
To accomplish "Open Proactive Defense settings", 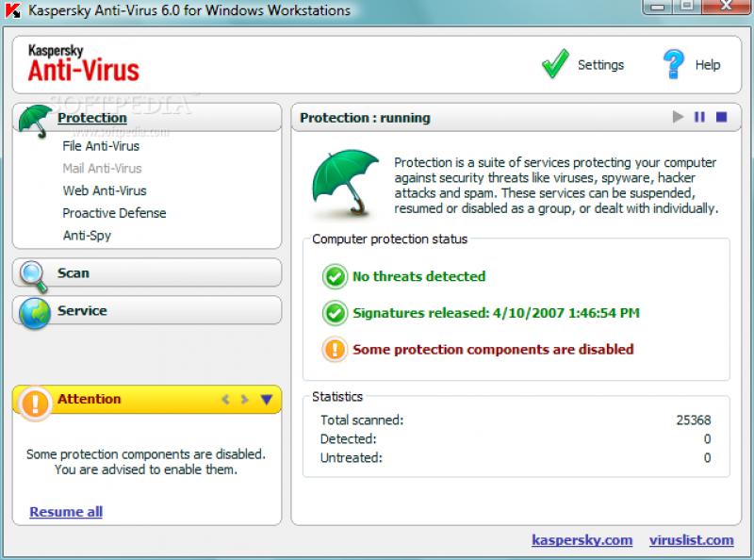I will pos(113,213).
